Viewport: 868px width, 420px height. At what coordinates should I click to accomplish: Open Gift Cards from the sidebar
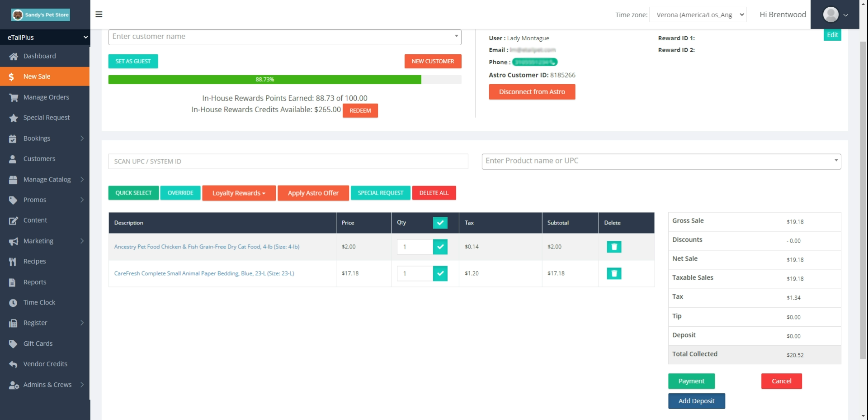point(38,343)
